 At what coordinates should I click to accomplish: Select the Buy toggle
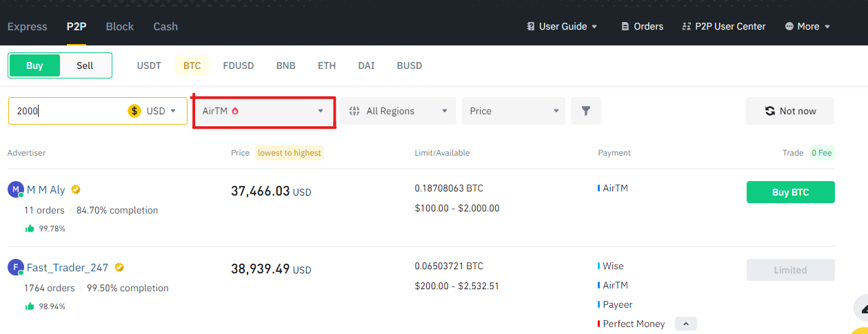point(34,65)
